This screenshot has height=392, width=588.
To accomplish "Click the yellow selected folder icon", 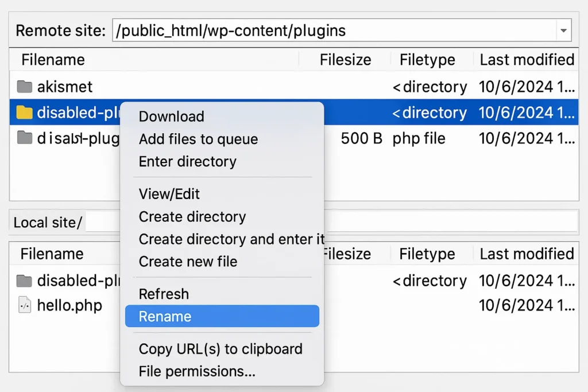I will (x=24, y=112).
